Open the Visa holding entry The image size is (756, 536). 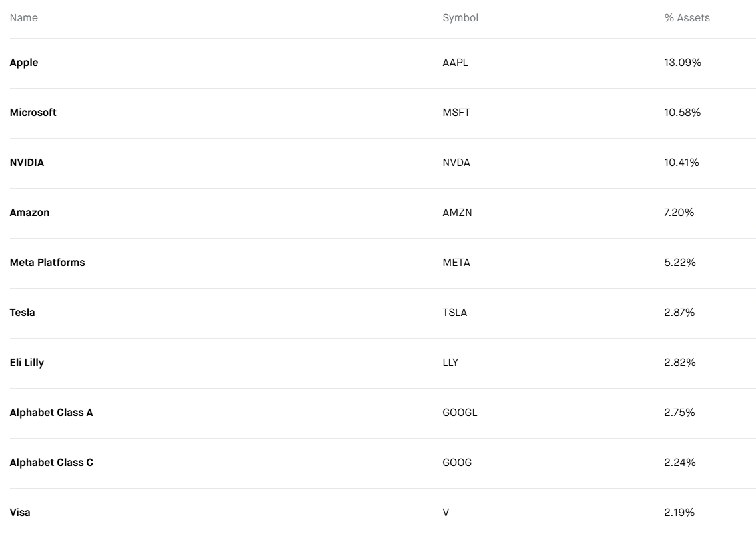pyautogui.click(x=20, y=513)
